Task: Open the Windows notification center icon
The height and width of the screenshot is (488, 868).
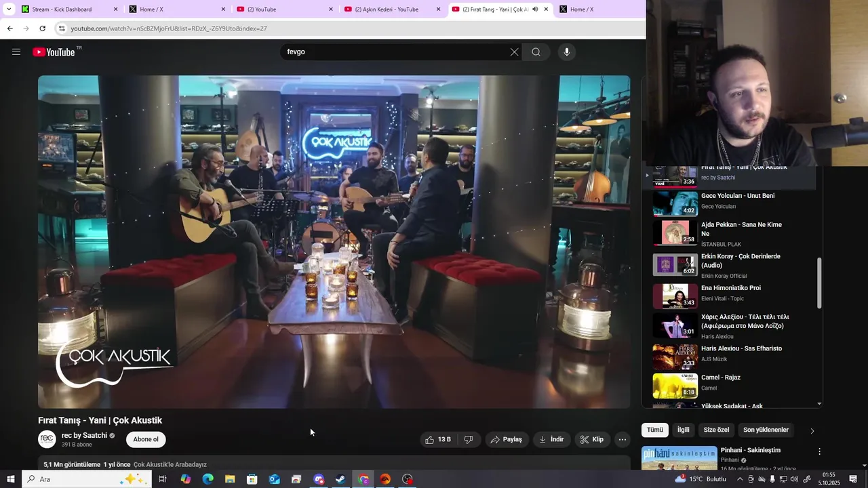Action: point(853,479)
